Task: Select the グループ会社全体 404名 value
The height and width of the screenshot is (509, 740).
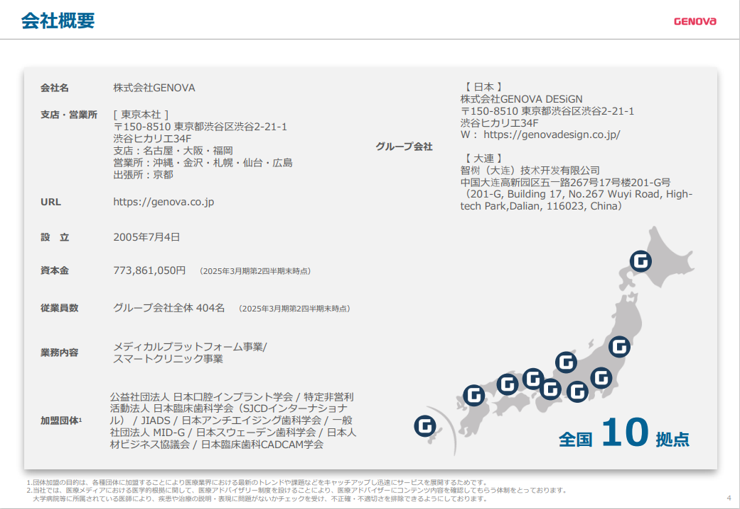Action: click(x=169, y=308)
